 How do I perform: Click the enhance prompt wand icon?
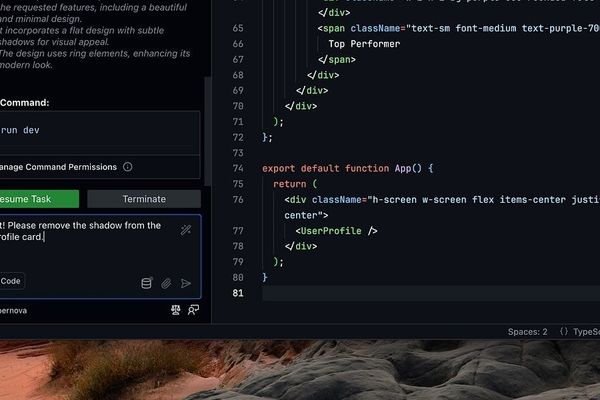[x=186, y=230]
